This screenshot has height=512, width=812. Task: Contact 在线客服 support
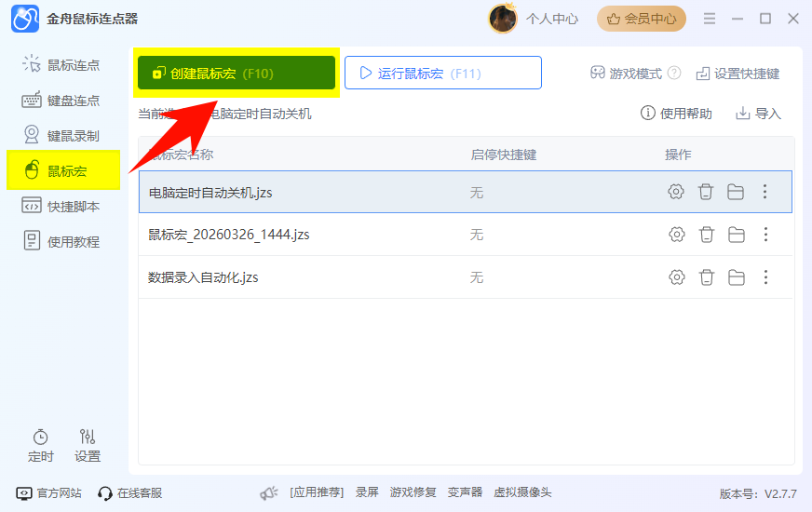(130, 492)
